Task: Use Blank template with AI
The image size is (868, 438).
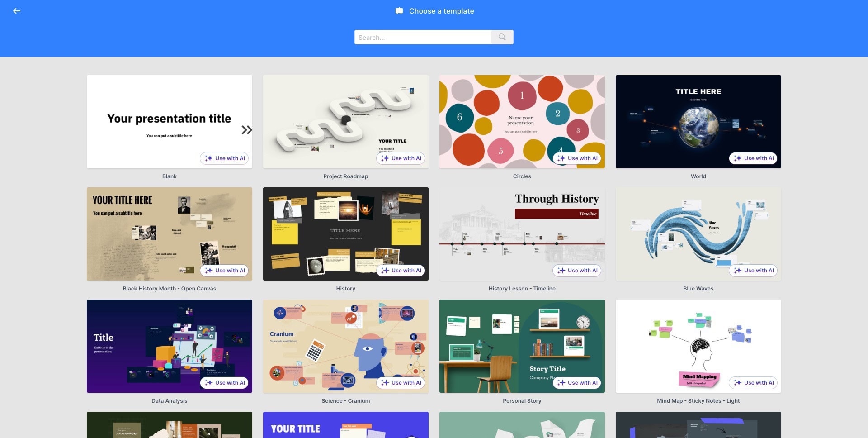Action: (224, 158)
